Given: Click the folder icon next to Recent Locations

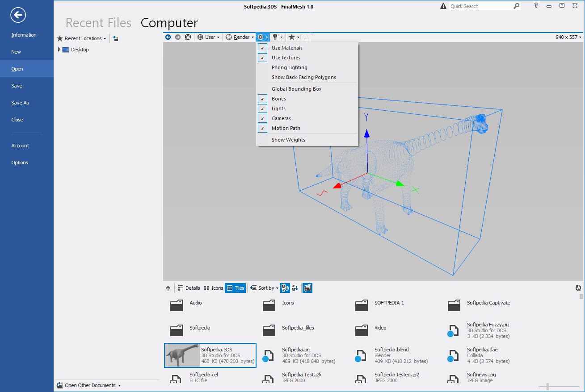Looking at the screenshot, I should point(115,38).
